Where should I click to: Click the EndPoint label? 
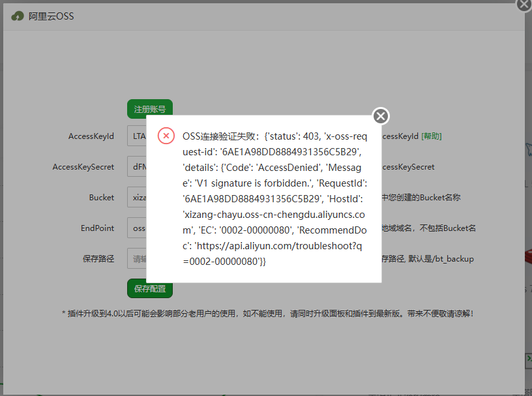point(97,228)
